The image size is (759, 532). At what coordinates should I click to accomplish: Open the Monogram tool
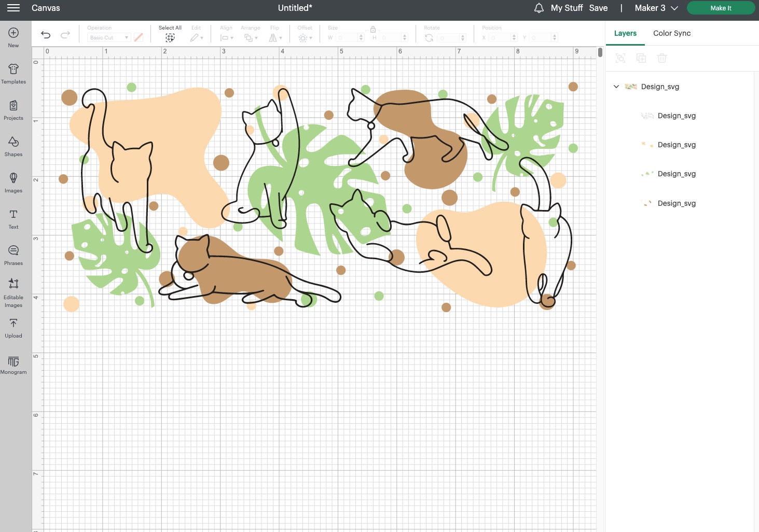[x=13, y=365]
